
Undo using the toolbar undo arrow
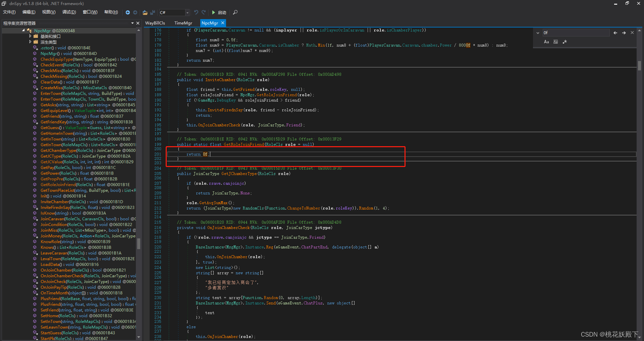click(x=196, y=12)
